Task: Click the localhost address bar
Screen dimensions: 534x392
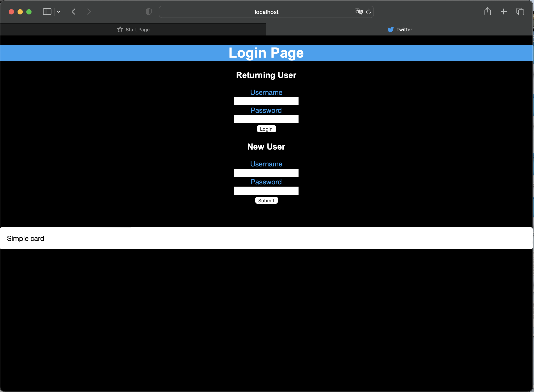Action: tap(266, 12)
